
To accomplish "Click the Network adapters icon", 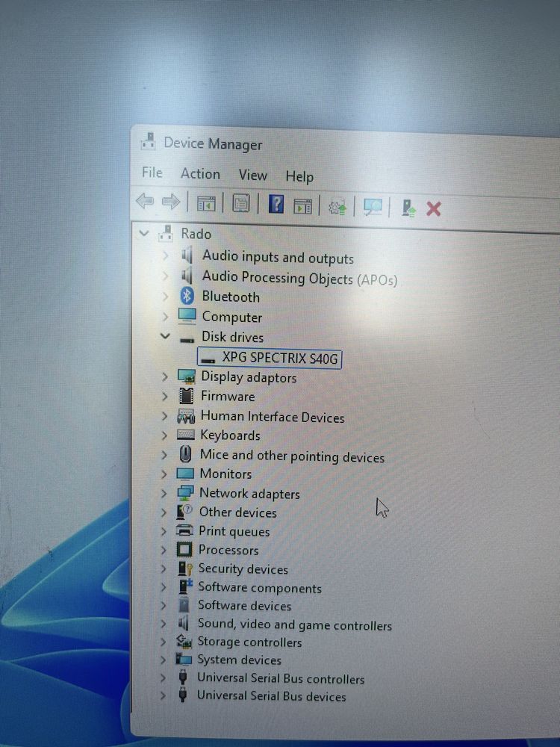I will (184, 492).
